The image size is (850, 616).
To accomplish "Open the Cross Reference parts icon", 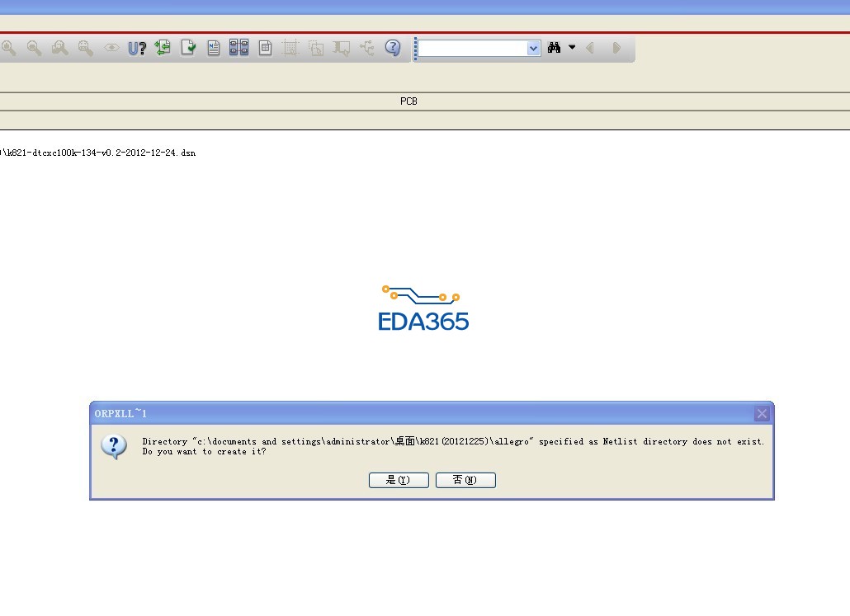I will 239,48.
